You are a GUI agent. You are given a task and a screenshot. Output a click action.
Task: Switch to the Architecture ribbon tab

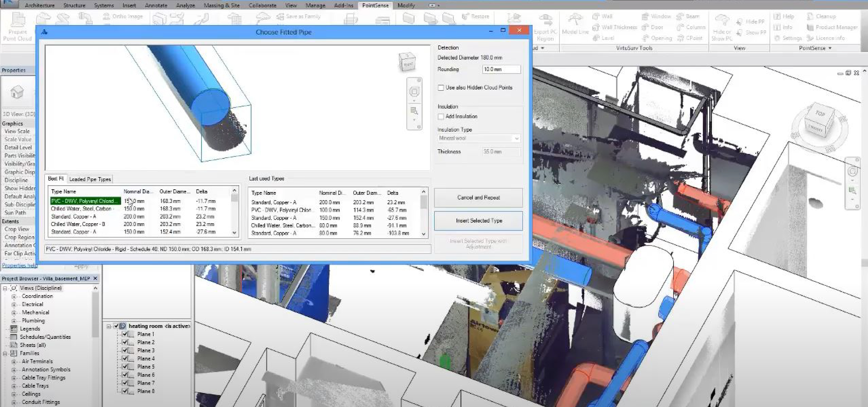(40, 5)
